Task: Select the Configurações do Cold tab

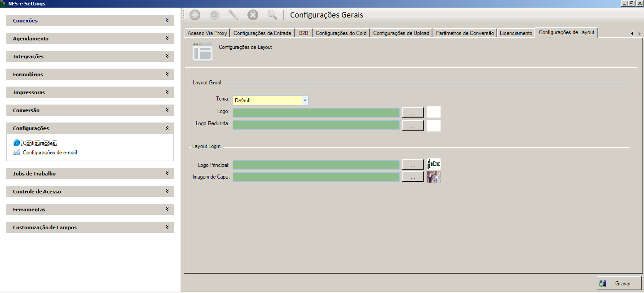Action: tap(341, 33)
